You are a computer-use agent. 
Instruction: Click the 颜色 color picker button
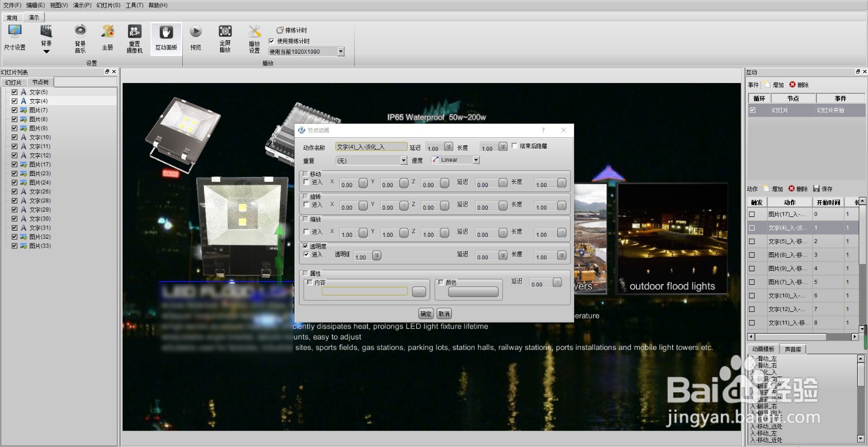coord(473,292)
